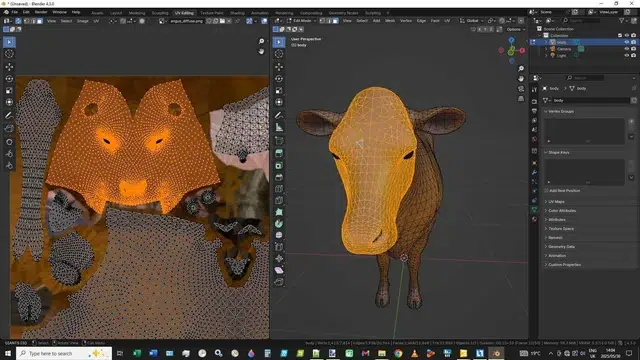Click the pan hand icon in UV editor
640x360 pixels.
261,51
